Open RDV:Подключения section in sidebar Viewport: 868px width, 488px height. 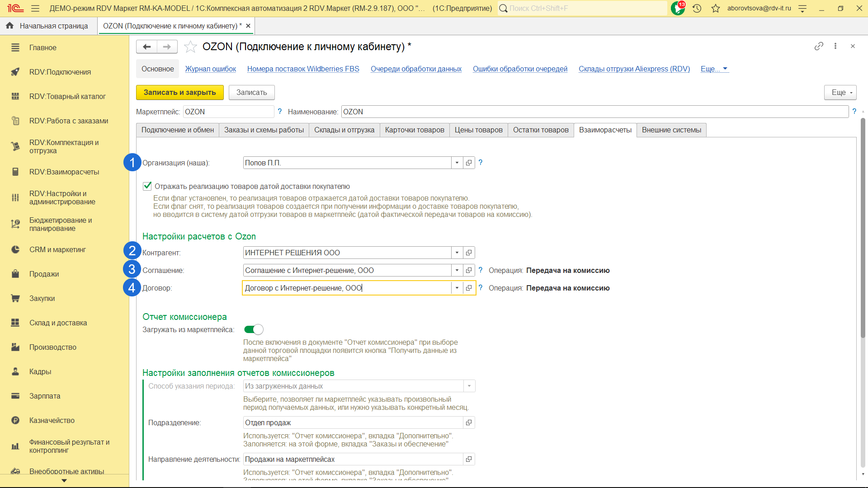(x=60, y=72)
